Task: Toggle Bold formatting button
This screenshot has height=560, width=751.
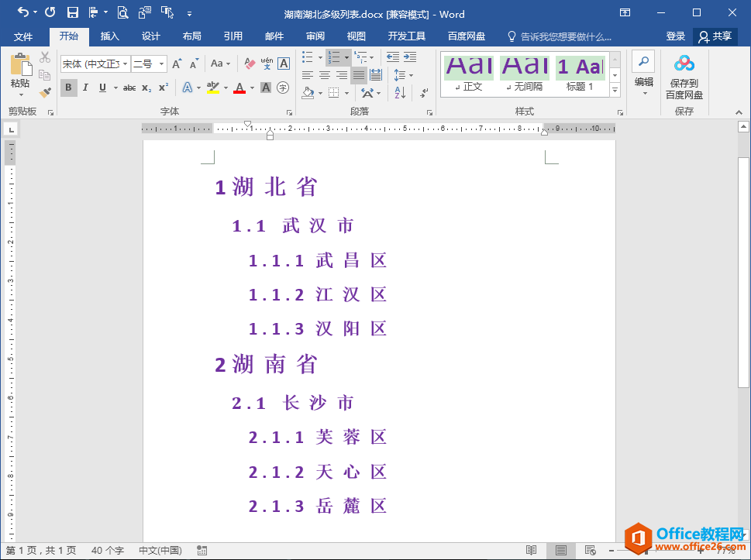Action: pos(68,88)
